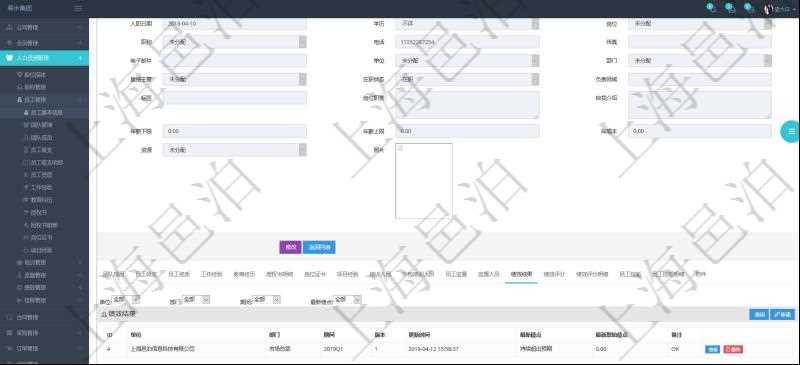800x365 pixels.
Task: Click the 期间 column header in results table
Action: (x=329, y=335)
